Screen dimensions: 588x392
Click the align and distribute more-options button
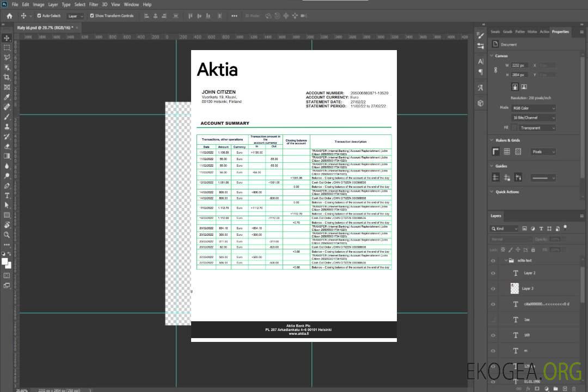pyautogui.click(x=234, y=16)
